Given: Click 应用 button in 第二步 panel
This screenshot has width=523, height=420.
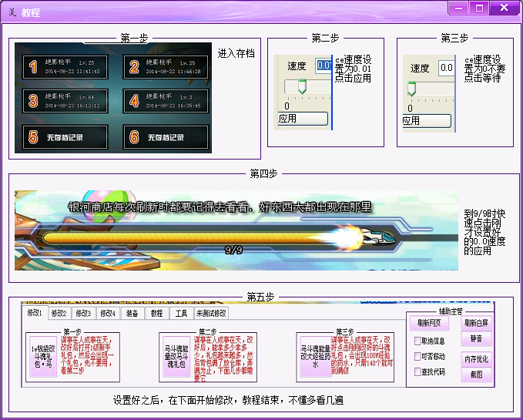Looking at the screenshot, I should [303, 119].
